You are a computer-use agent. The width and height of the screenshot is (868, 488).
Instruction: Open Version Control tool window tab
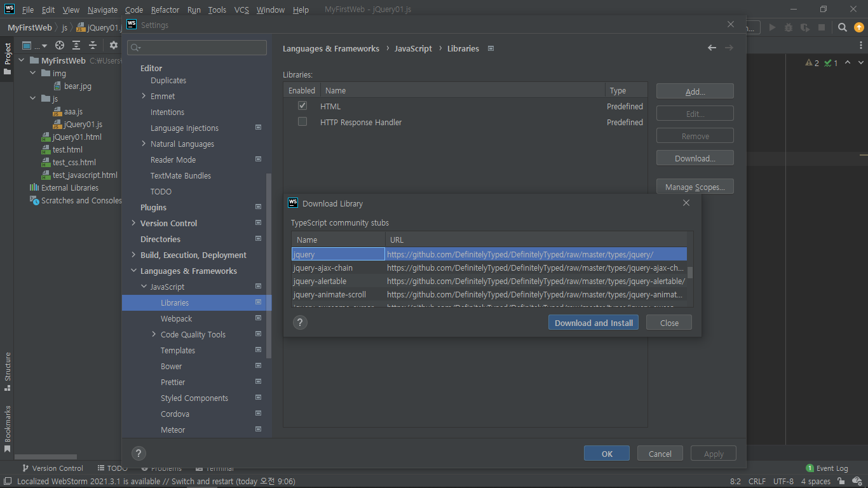(52, 468)
